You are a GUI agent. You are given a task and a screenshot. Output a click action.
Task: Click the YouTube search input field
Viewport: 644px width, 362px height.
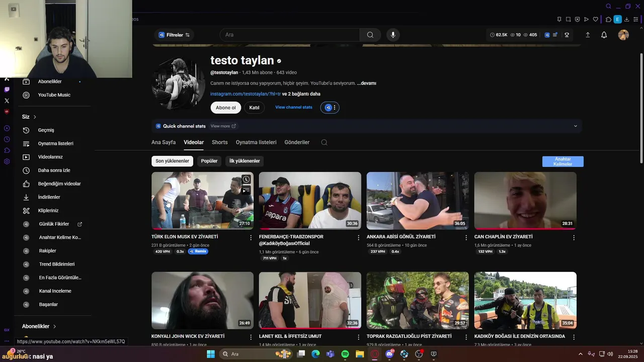point(290,35)
